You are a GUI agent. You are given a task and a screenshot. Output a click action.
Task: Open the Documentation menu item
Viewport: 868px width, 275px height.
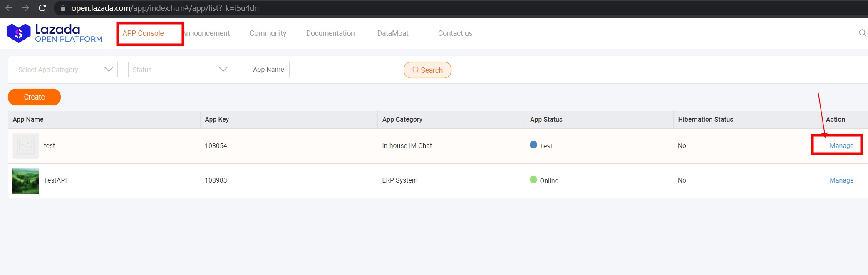[x=330, y=33]
